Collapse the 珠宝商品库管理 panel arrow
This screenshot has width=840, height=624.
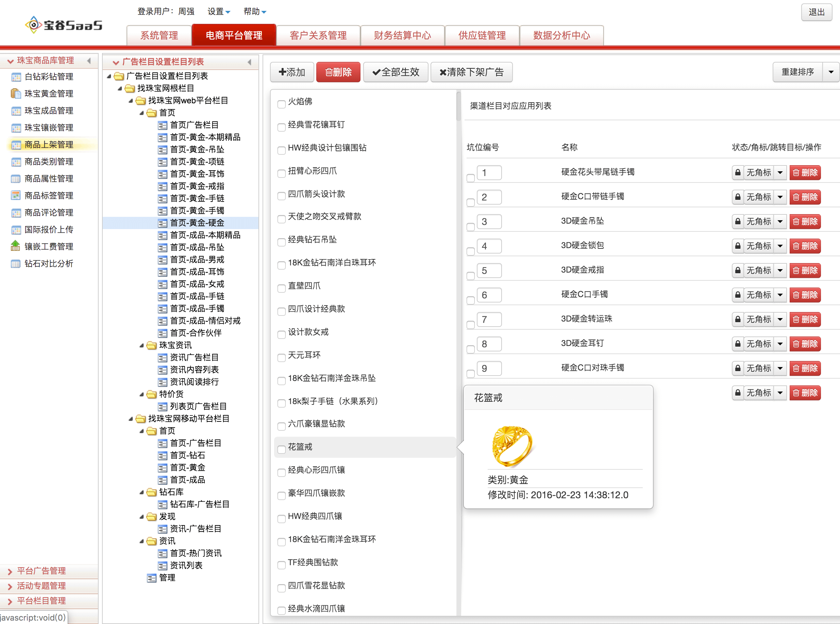coord(89,61)
